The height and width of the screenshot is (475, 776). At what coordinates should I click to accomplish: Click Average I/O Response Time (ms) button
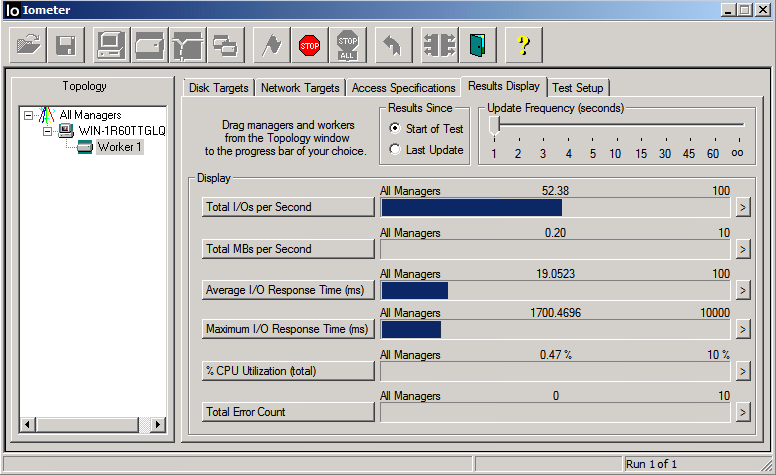(288, 290)
